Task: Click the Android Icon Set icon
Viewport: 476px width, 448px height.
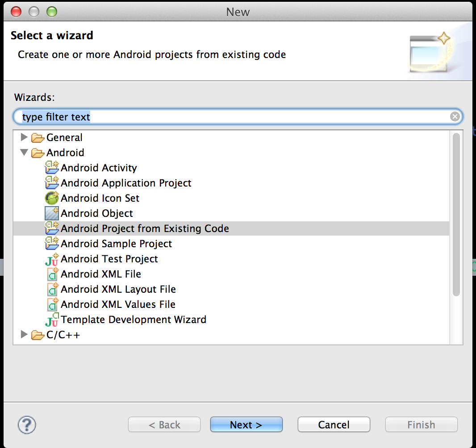Action: pyautogui.click(x=52, y=198)
